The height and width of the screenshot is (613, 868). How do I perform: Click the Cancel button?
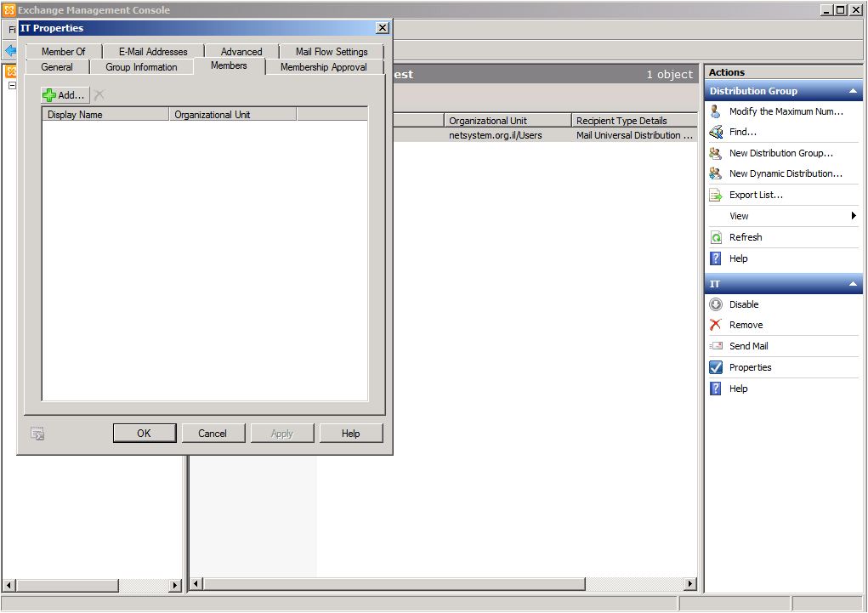pos(213,433)
